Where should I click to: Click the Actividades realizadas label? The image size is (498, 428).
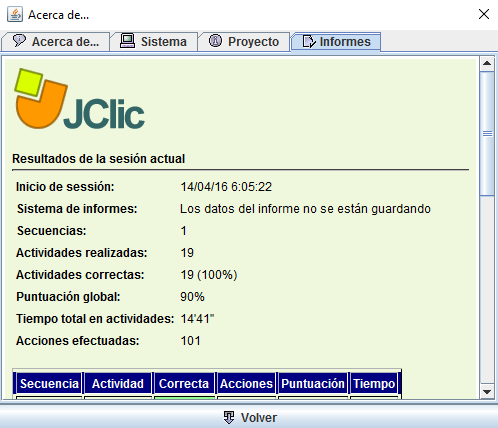(x=82, y=253)
